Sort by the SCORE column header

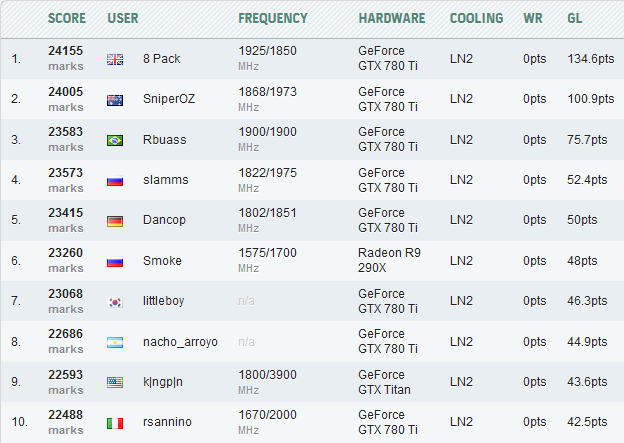[67, 18]
